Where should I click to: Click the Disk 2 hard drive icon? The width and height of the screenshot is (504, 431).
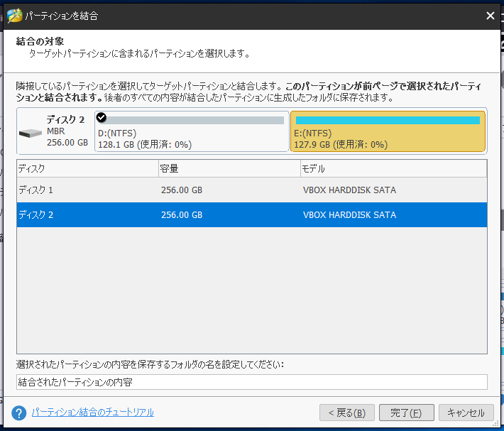(31, 133)
